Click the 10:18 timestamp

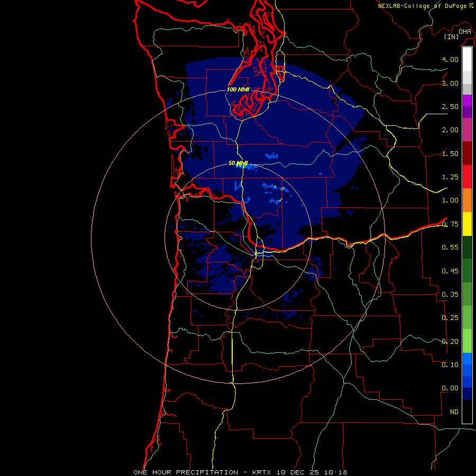tap(335, 472)
